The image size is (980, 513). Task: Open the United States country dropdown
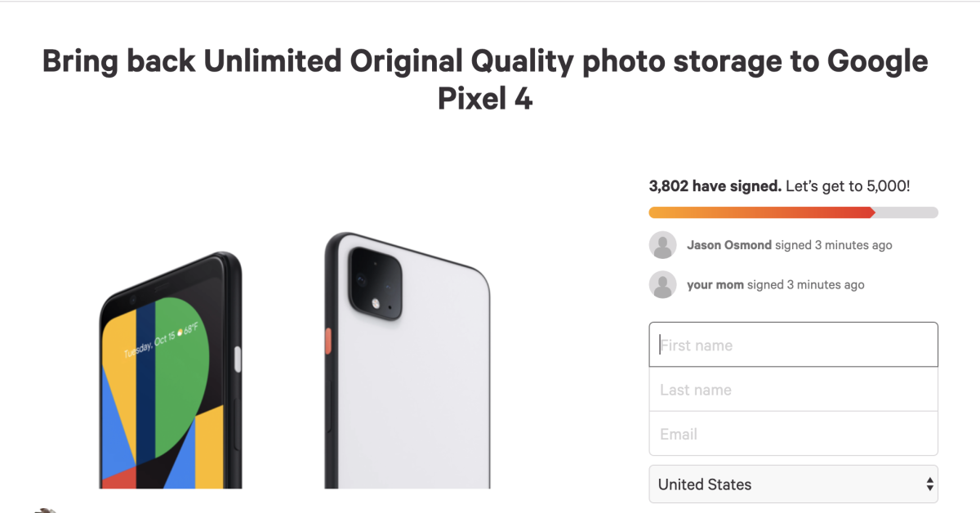[792, 484]
